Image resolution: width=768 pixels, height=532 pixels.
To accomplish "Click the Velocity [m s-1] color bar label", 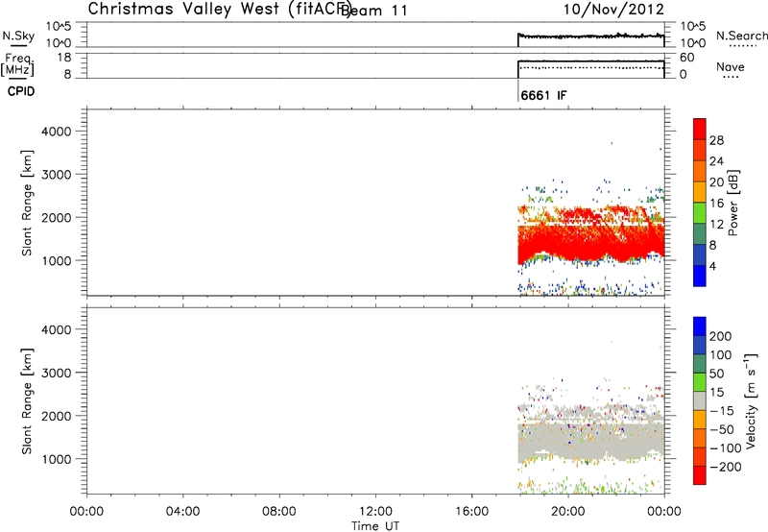I will point(751,400).
